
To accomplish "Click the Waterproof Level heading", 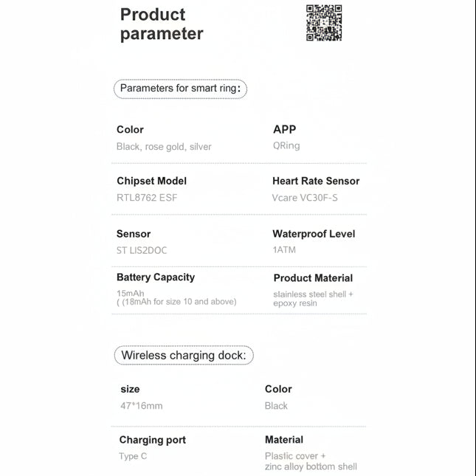I will 314,234.
